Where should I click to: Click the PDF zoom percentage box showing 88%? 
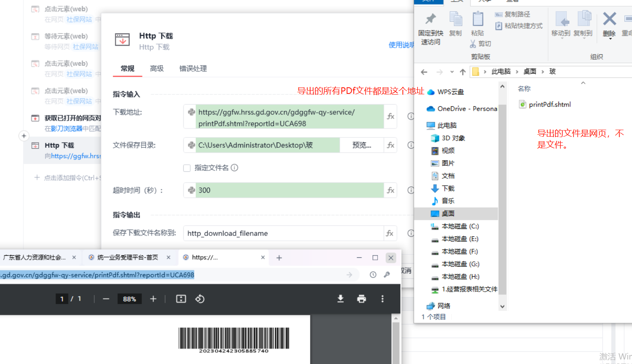[x=129, y=299]
